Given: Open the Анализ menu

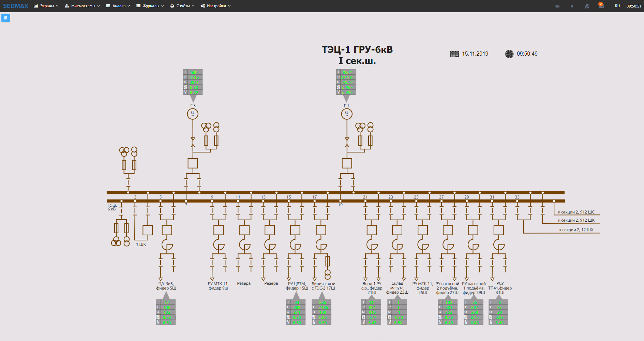Looking at the screenshot, I should (x=118, y=6).
